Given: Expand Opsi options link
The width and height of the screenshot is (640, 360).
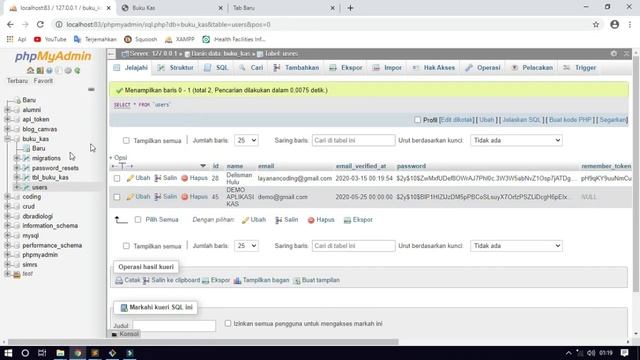Looking at the screenshot, I should tap(118, 158).
